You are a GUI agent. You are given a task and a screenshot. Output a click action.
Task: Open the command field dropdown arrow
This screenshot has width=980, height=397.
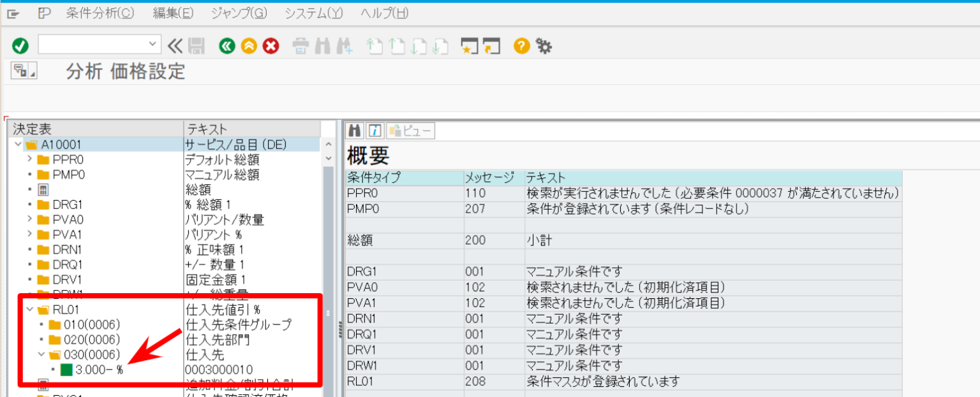tap(152, 44)
